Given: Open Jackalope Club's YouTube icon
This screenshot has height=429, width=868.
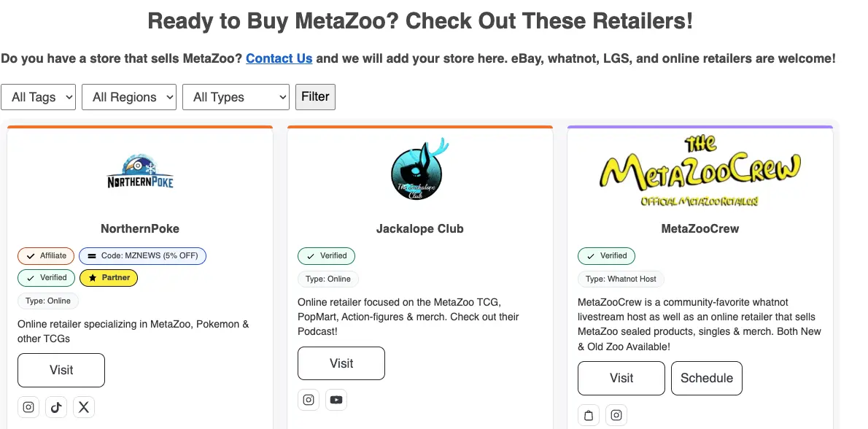Looking at the screenshot, I should coord(336,400).
